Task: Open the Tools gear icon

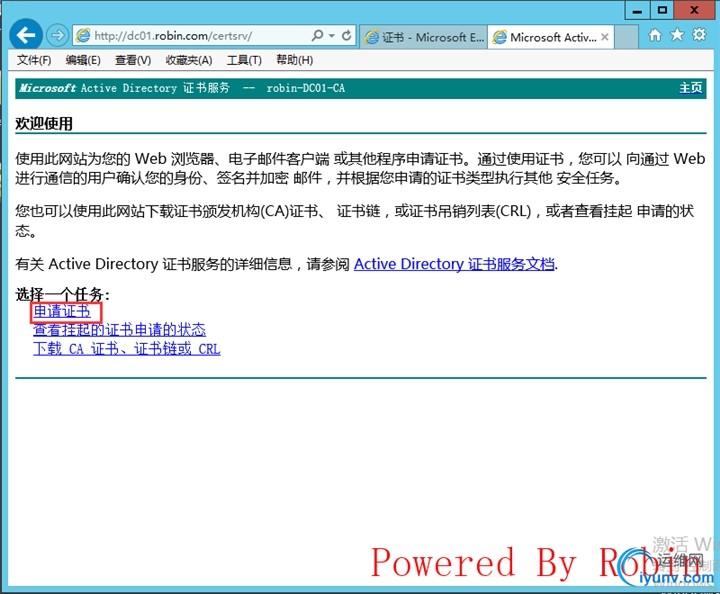Action: (699, 34)
